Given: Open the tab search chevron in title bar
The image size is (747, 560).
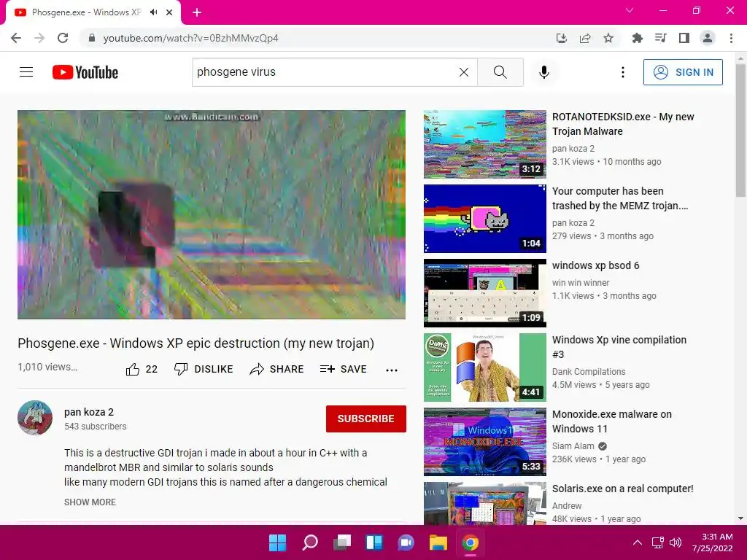Looking at the screenshot, I should tap(630, 10).
